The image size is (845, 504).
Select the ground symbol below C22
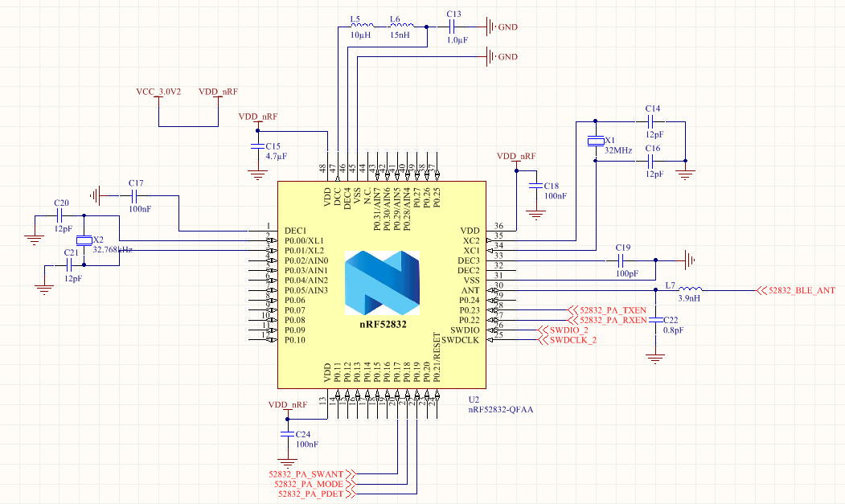click(x=655, y=358)
